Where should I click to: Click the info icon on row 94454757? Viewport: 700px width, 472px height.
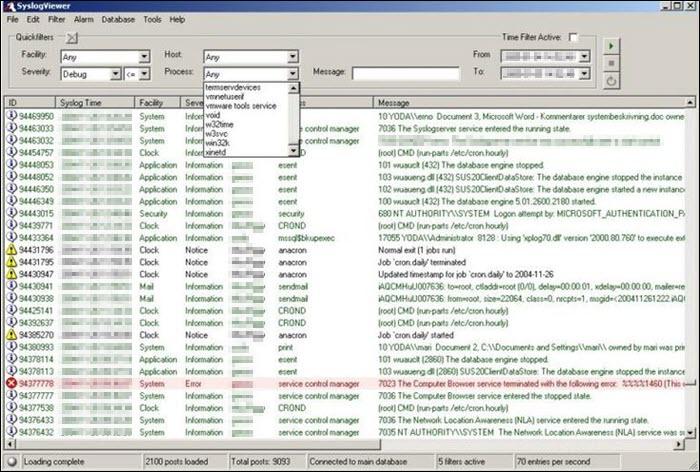11,152
